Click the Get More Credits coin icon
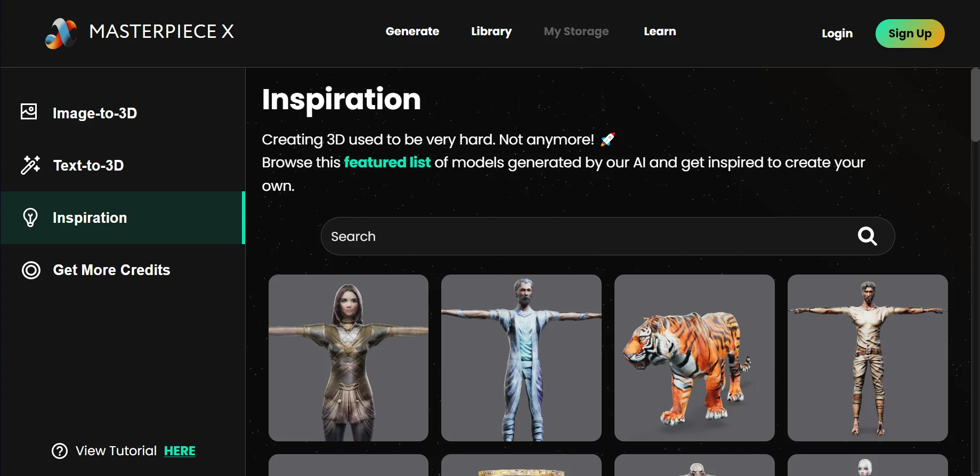Image resolution: width=980 pixels, height=476 pixels. coord(31,270)
